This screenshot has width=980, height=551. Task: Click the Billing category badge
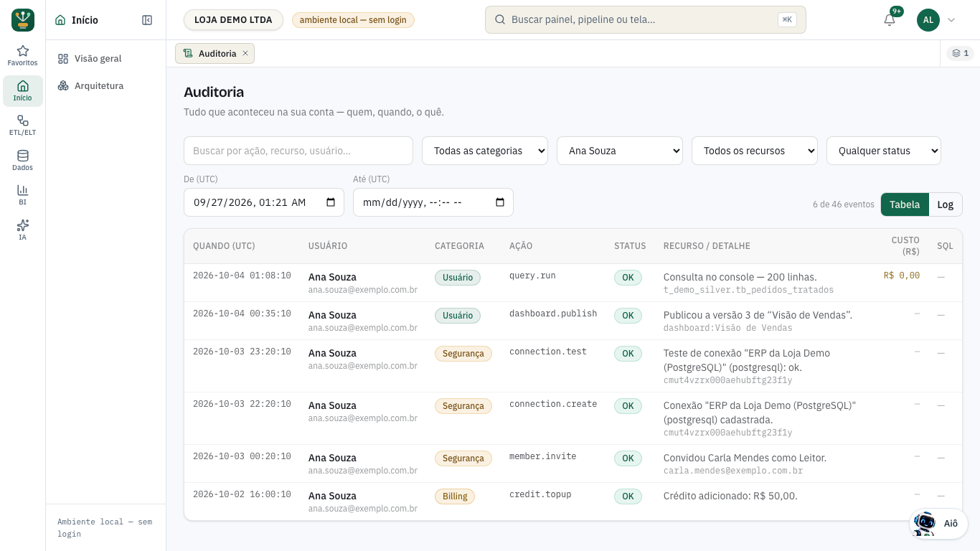[455, 496]
